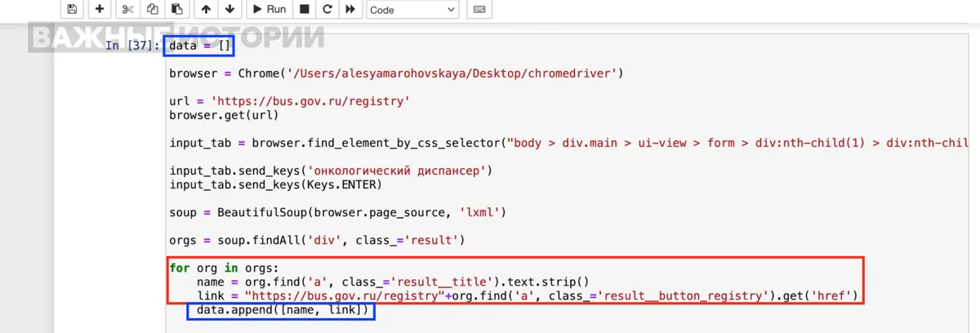Open the command palette keyboard icon
The width and height of the screenshot is (980, 333).
point(479,9)
